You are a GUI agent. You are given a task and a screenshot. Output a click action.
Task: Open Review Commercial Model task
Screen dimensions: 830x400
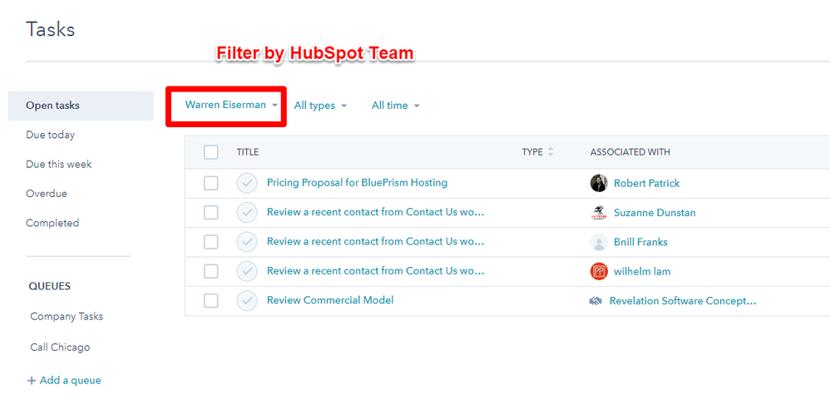[330, 300]
